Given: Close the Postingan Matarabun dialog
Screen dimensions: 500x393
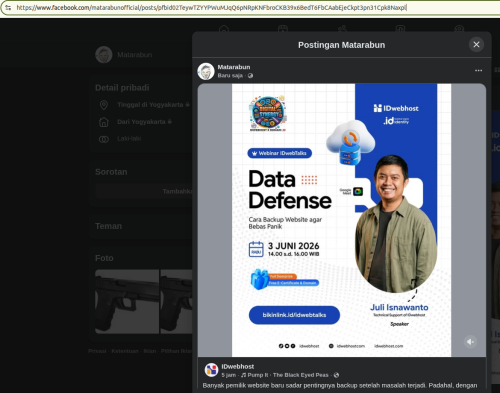Looking at the screenshot, I should (476, 44).
